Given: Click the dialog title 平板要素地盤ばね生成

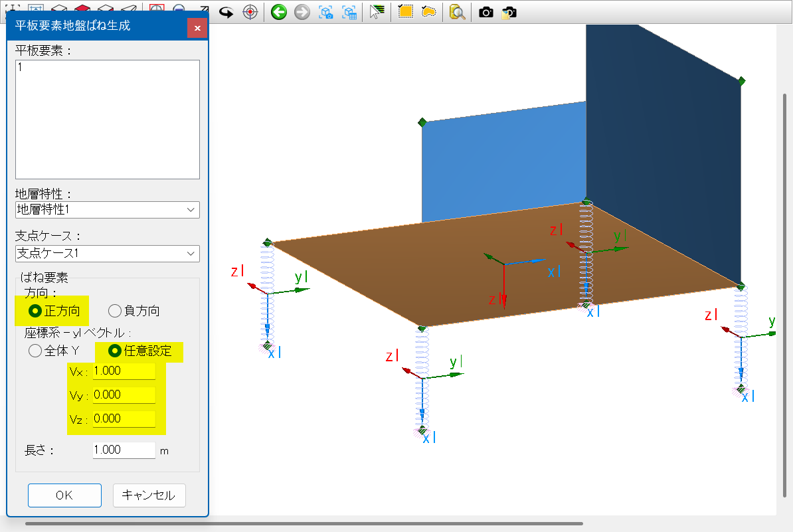Looking at the screenshot, I should pyautogui.click(x=73, y=26).
